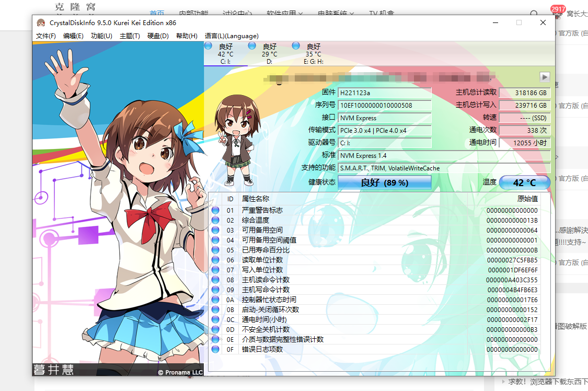The height and width of the screenshot is (391, 588).
Task: Click the health icon above D: drive
Action: 252,45
